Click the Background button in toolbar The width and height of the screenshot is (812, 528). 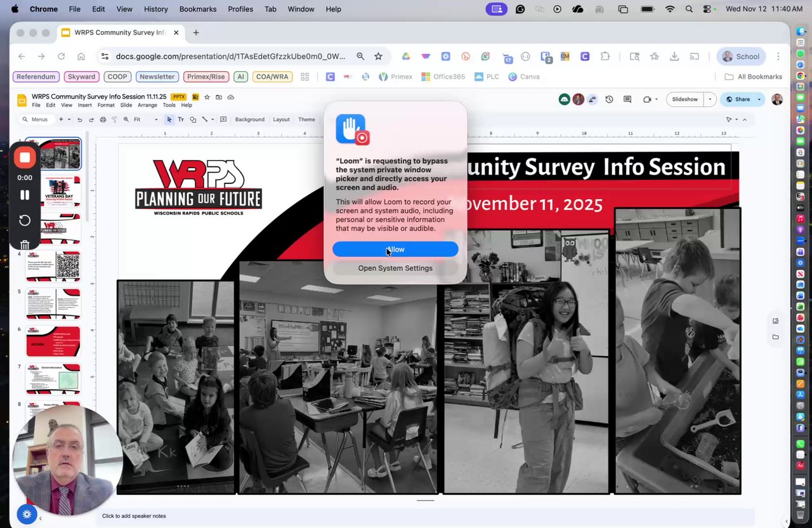click(x=250, y=119)
